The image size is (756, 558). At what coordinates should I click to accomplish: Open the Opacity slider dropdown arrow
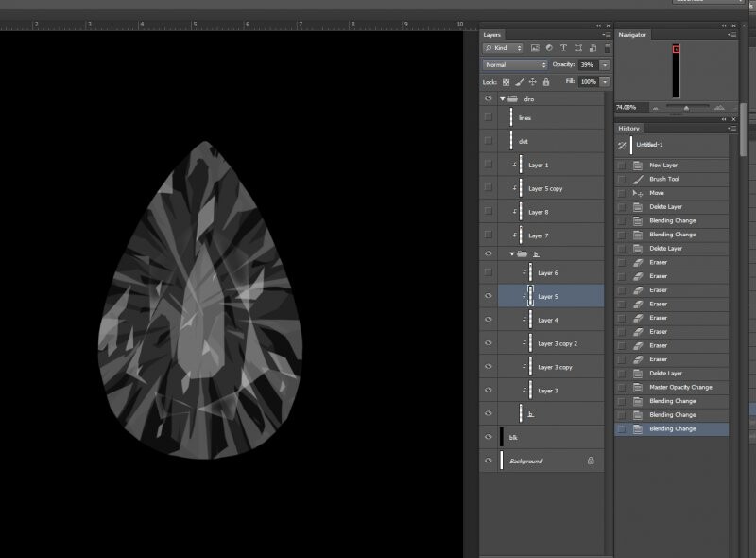(605, 64)
